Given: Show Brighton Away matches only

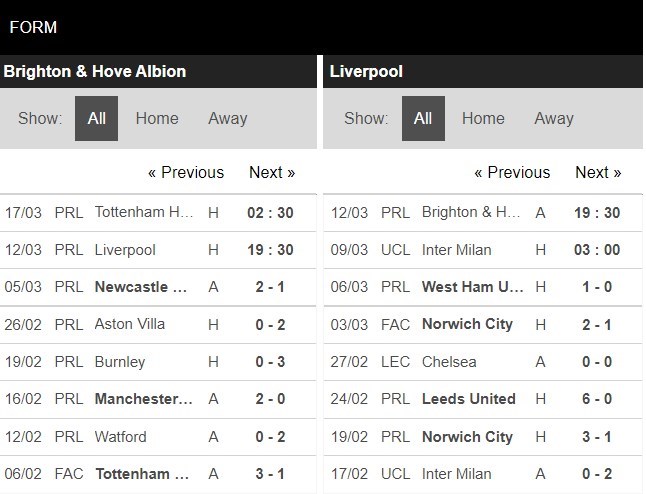Looking at the screenshot, I should pos(228,119).
